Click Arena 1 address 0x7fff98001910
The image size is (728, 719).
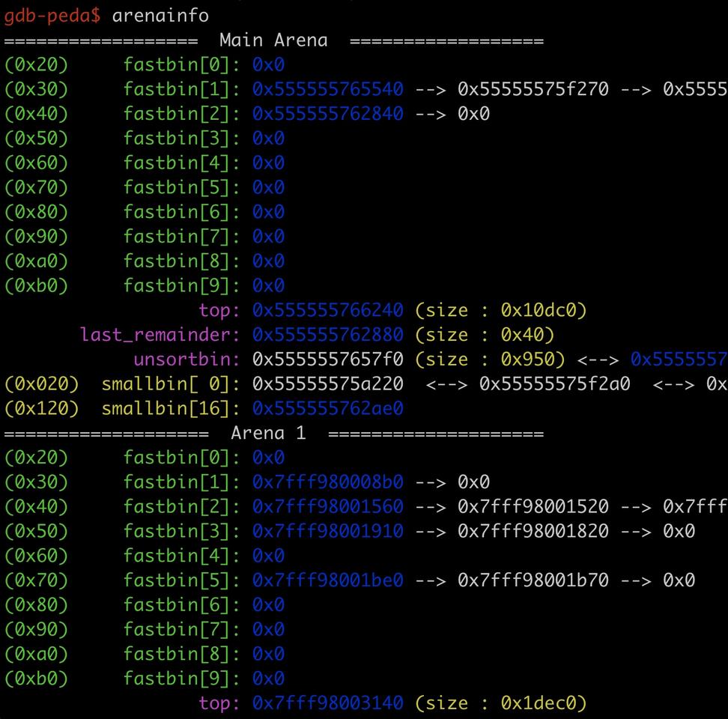pyautogui.click(x=328, y=531)
